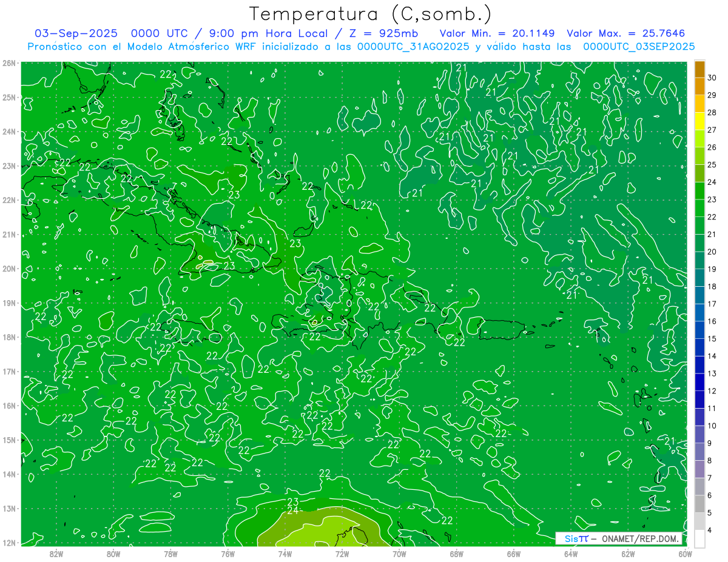Click the "24" contour label near 13N 74W
The width and height of the screenshot is (728, 562).
point(292,510)
